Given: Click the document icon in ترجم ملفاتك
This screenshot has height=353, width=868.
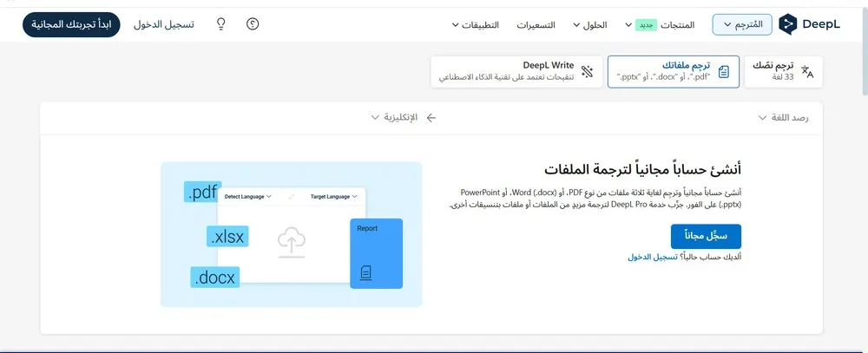Looking at the screenshot, I should coord(724,72).
